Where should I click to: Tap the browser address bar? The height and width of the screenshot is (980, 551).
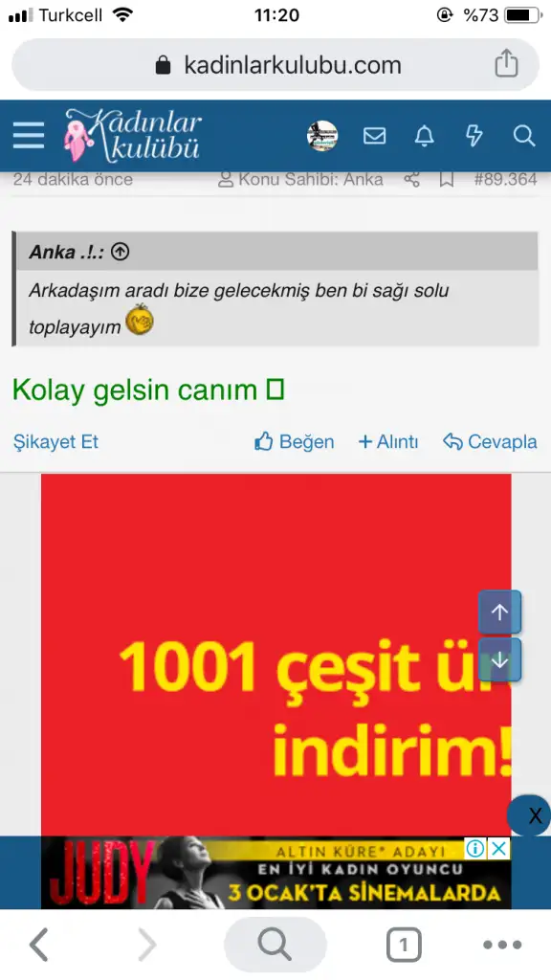(275, 65)
